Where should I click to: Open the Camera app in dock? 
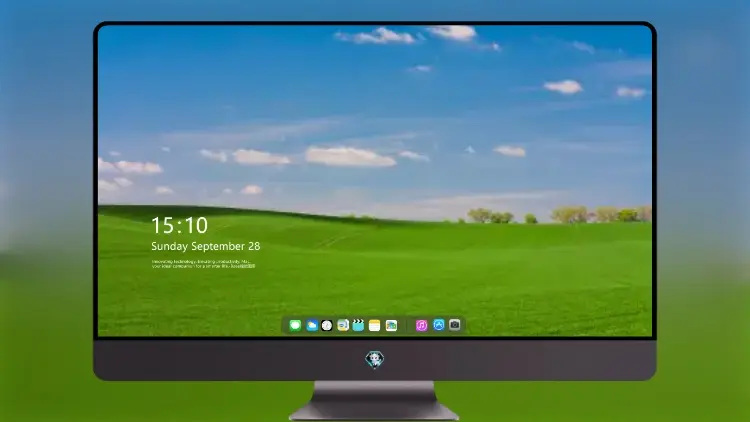coord(454,325)
